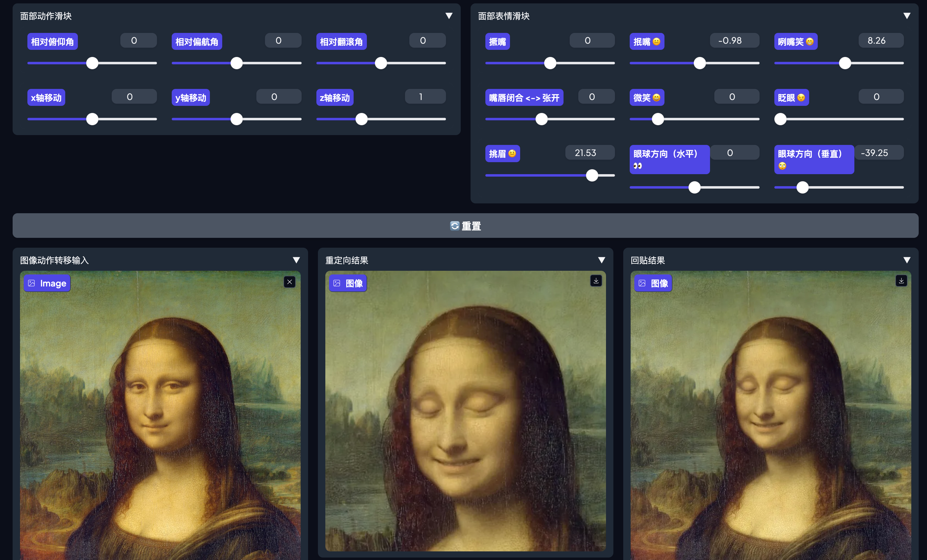
Task: Click the 眼球方向（垂直）value field showing -39.25
Action: (879, 153)
